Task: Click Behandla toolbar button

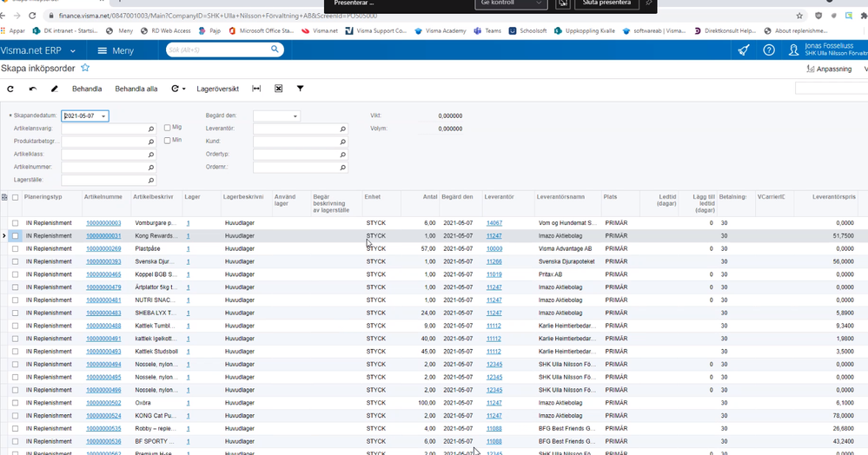Action: [87, 89]
